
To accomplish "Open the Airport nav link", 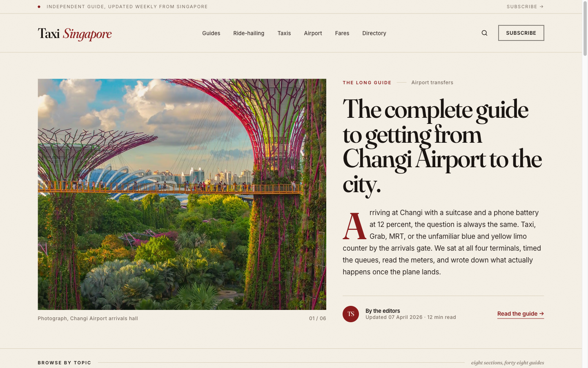I will pos(313,33).
